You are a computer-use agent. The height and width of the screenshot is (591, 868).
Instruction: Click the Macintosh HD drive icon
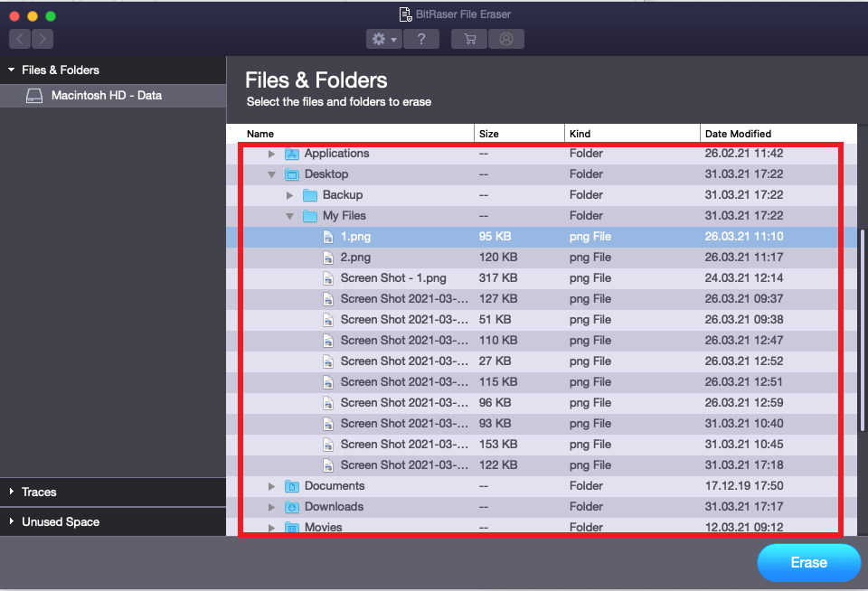pos(34,96)
